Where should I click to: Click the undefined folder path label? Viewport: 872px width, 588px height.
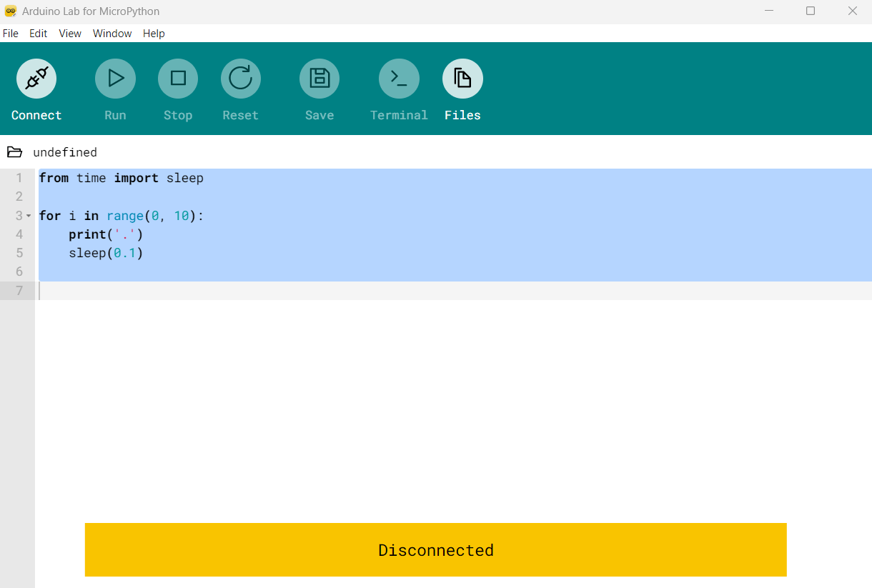point(65,152)
